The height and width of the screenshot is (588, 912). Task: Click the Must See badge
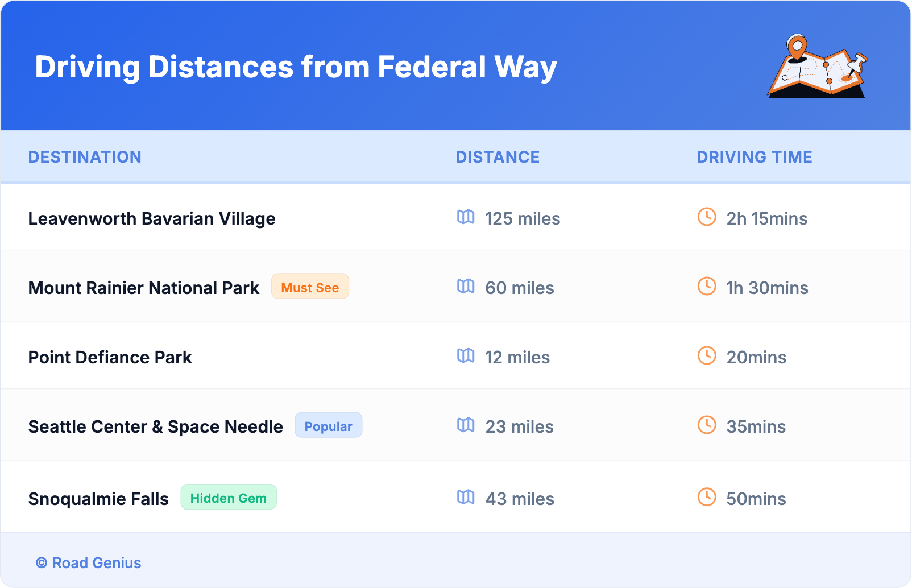(310, 287)
